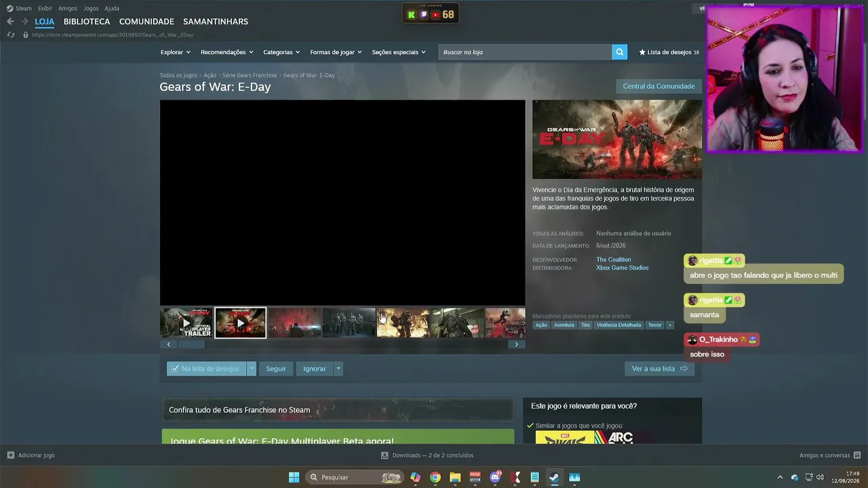The image size is (868, 488).
Task: Expand the Seções especiais dropdown
Action: (x=399, y=52)
